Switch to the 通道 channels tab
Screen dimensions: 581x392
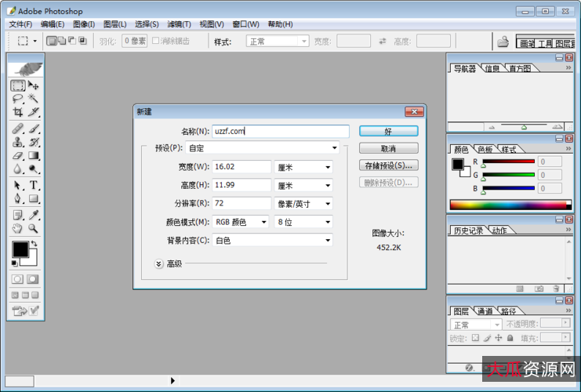click(485, 311)
